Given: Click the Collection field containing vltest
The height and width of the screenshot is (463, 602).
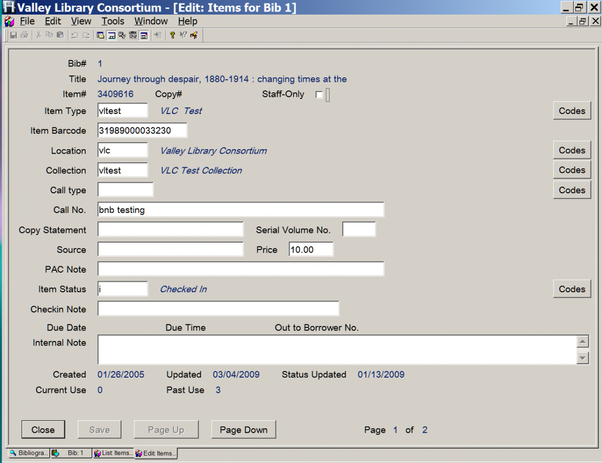Looking at the screenshot, I should pyautogui.click(x=122, y=170).
